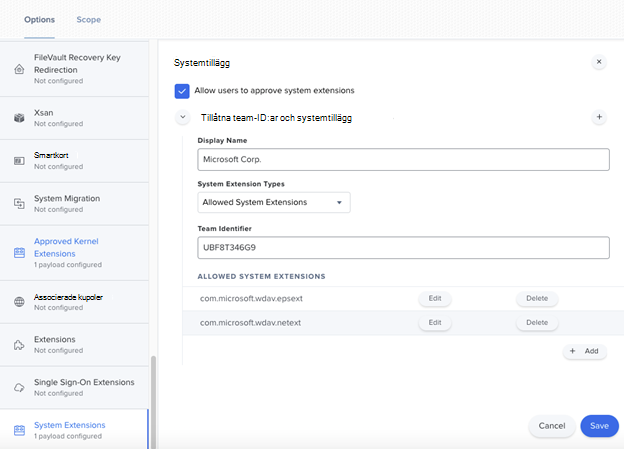Click the System Migration icon
The height and width of the screenshot is (449, 624).
(x=19, y=203)
